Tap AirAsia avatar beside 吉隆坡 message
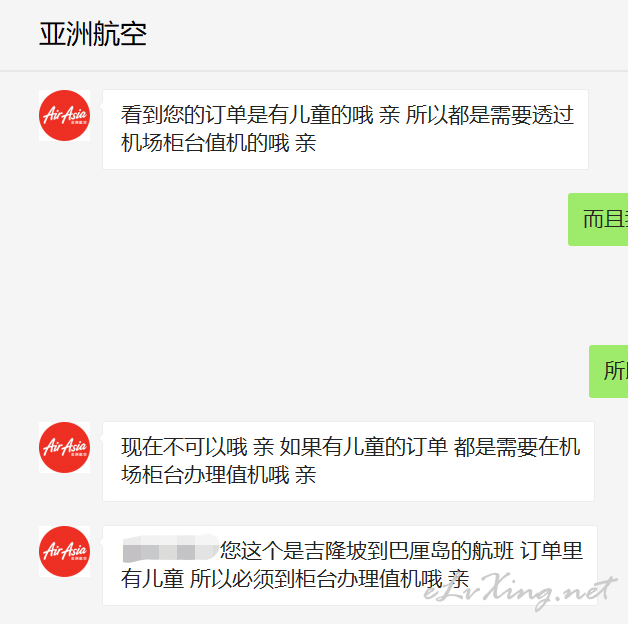The height and width of the screenshot is (624, 628). pyautogui.click(x=64, y=552)
